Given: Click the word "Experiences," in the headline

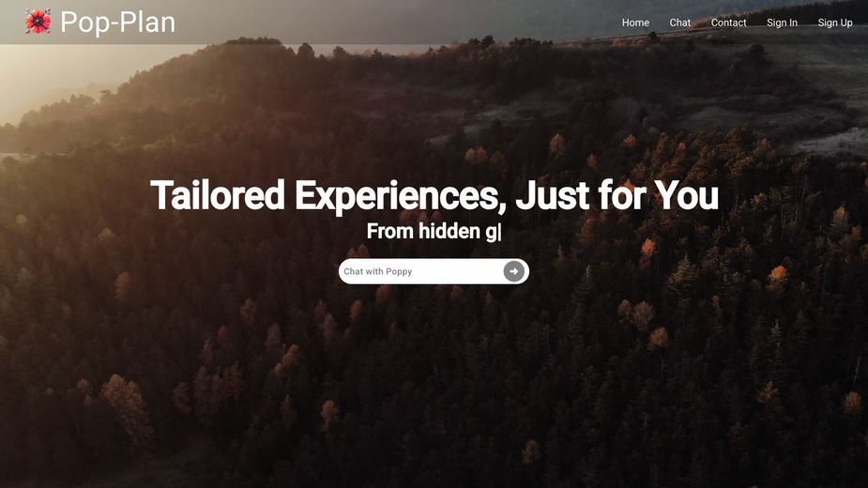Looking at the screenshot, I should point(401,197).
